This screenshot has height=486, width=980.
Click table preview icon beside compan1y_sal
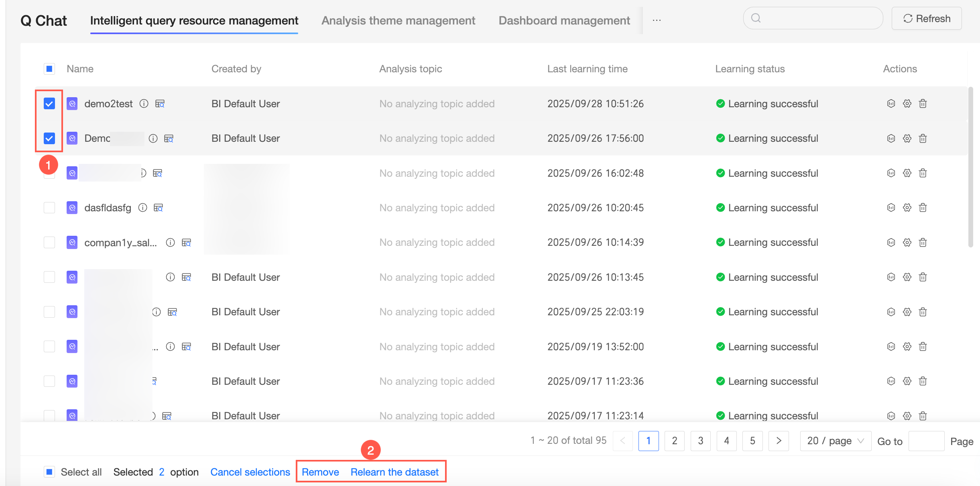pos(186,243)
